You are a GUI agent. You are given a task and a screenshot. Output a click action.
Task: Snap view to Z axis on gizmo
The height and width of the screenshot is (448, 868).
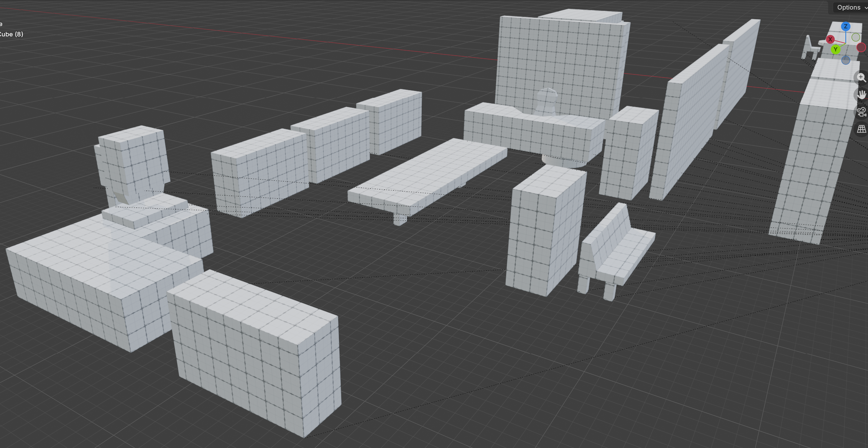846,26
